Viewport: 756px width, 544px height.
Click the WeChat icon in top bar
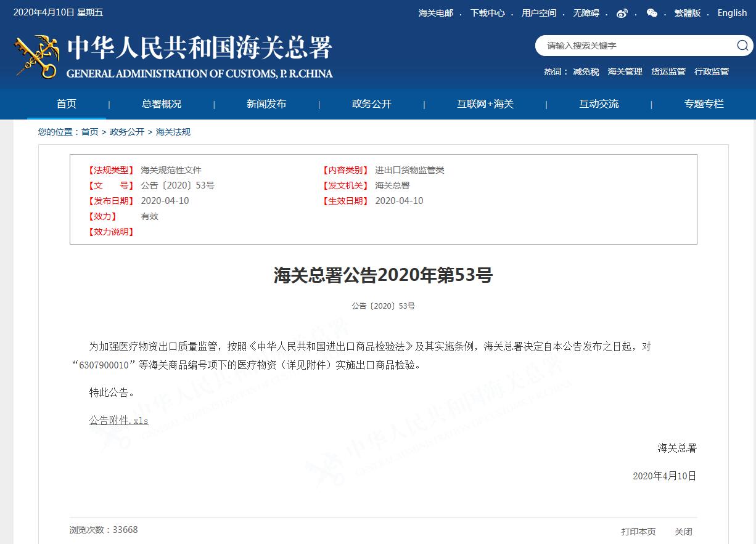click(652, 13)
